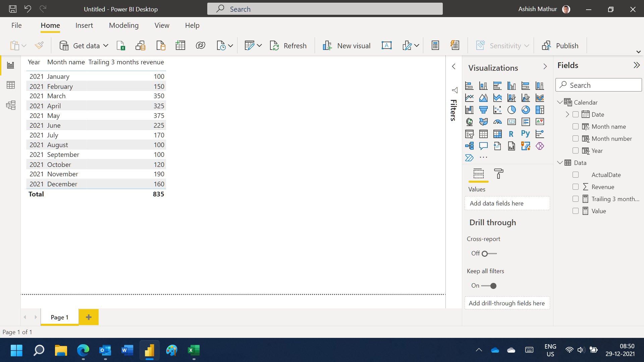Select the Scatter chart visualization

pyautogui.click(x=497, y=110)
